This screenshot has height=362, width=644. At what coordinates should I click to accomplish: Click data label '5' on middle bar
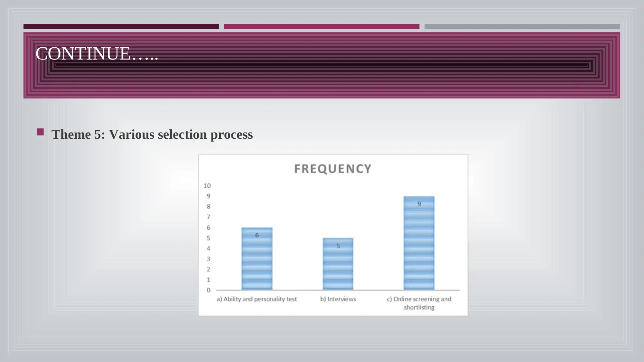click(338, 246)
